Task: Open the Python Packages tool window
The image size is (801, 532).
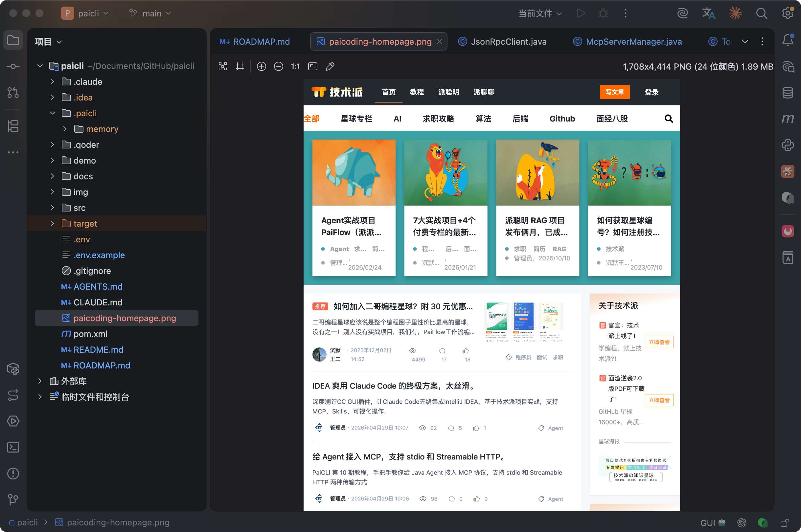Action: [x=13, y=369]
